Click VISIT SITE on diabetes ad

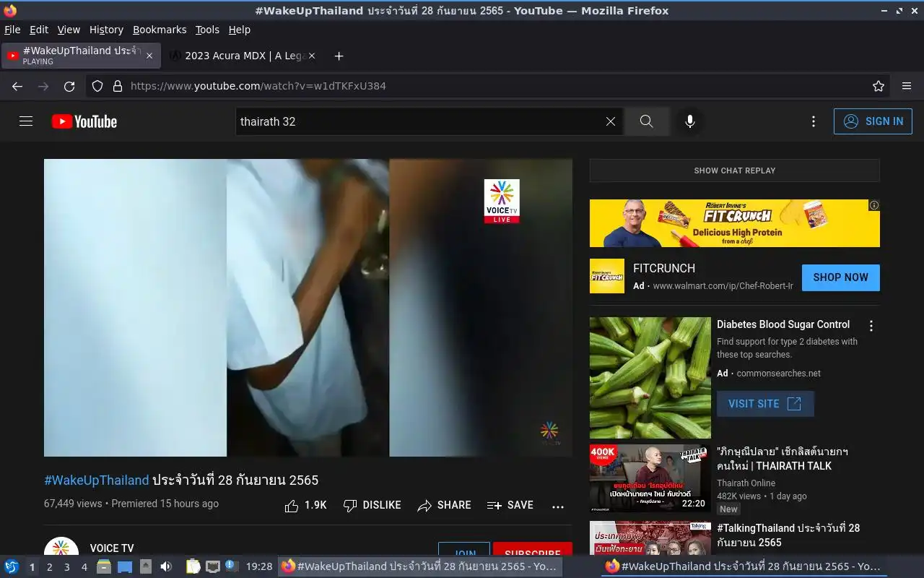[x=765, y=404]
